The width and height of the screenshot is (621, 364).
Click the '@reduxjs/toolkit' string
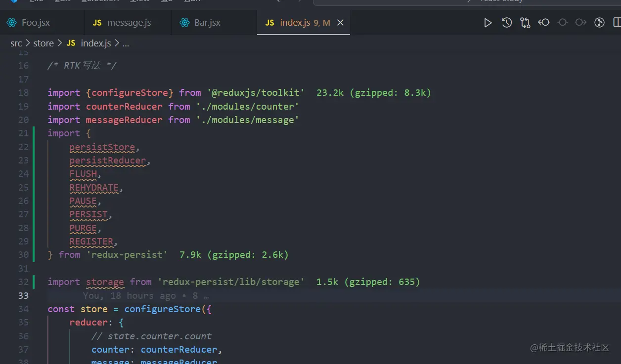(256, 93)
